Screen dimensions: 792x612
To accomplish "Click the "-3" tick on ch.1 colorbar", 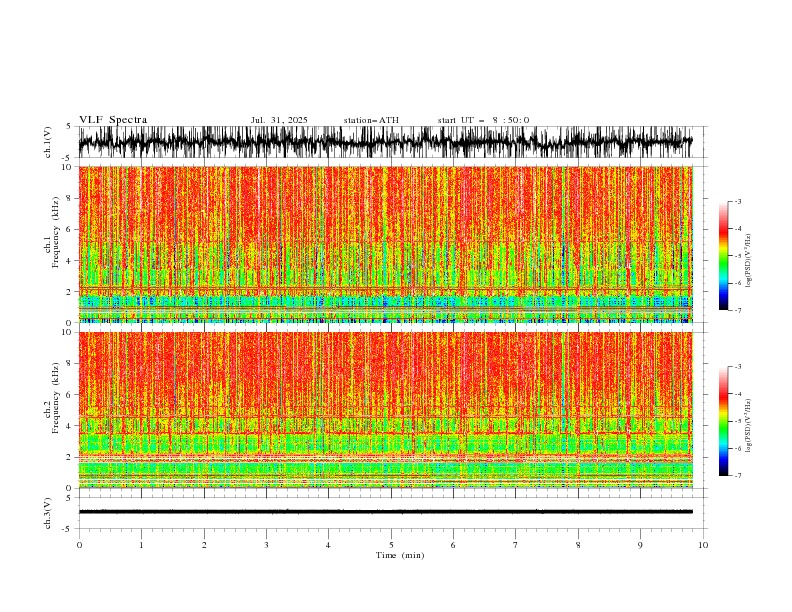I will [x=737, y=201].
